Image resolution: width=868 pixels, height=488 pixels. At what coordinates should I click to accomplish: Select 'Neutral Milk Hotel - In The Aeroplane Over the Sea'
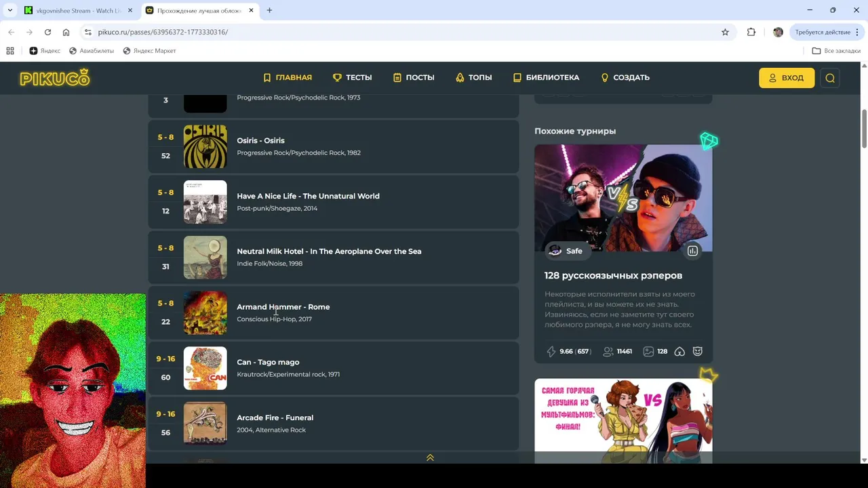(329, 251)
